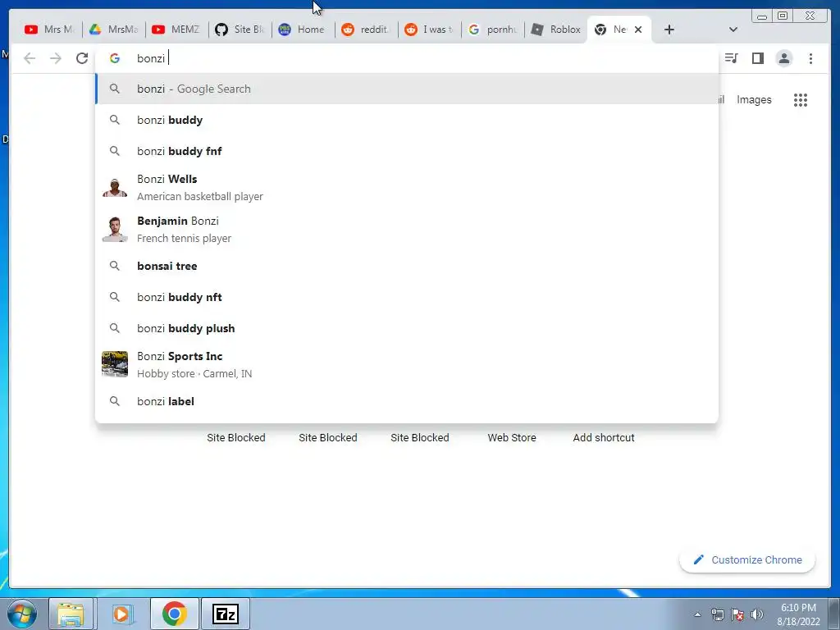The image size is (840, 630).
Task: Open the network status tray icon
Action: click(717, 614)
